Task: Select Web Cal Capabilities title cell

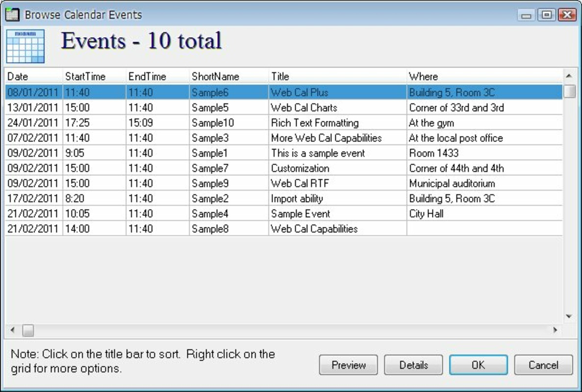Action: coord(337,229)
